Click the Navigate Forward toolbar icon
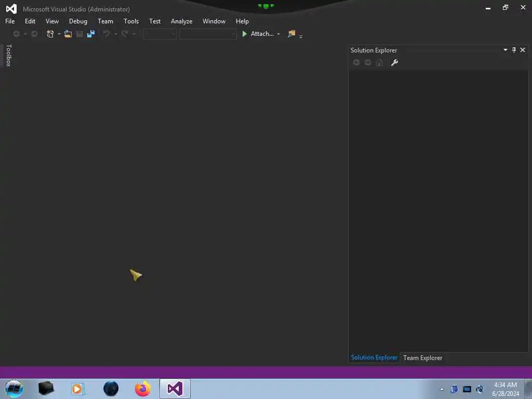This screenshot has height=399, width=532. tap(34, 34)
